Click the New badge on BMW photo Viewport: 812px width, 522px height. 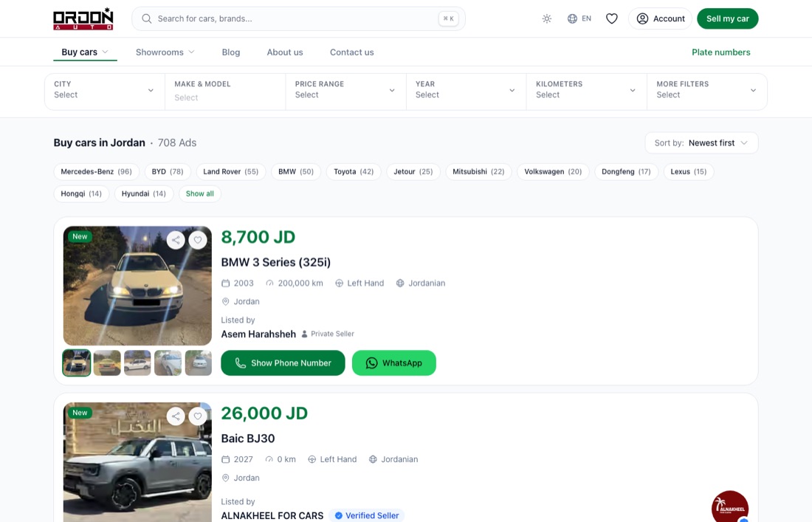click(x=80, y=236)
